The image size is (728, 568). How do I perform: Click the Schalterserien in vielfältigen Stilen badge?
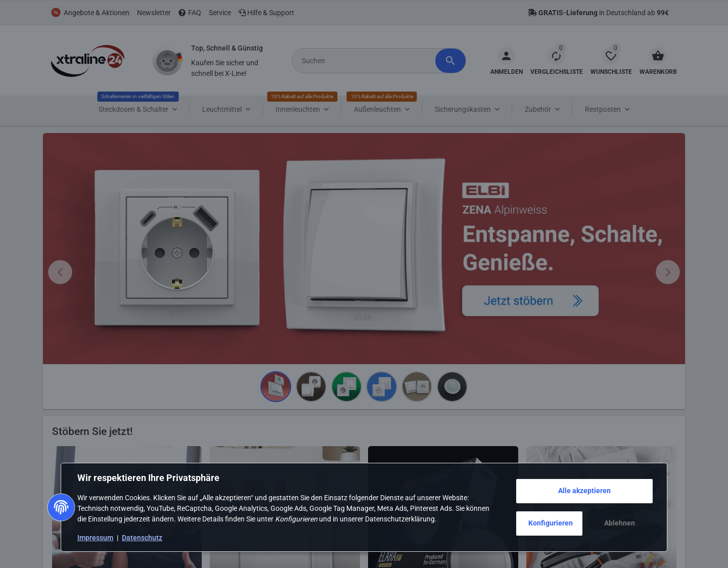pos(138,96)
